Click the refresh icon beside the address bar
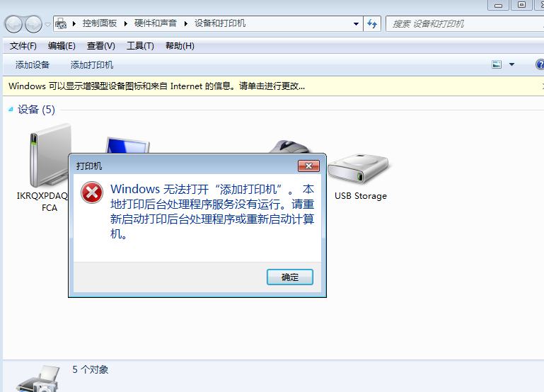Viewport: 544px width, 392px height. (x=372, y=24)
